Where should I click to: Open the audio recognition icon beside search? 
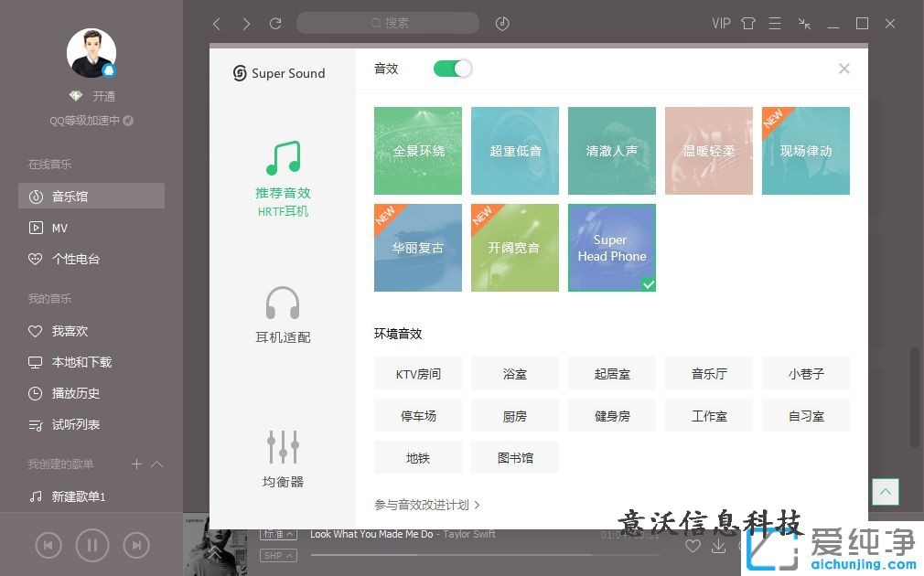502,24
